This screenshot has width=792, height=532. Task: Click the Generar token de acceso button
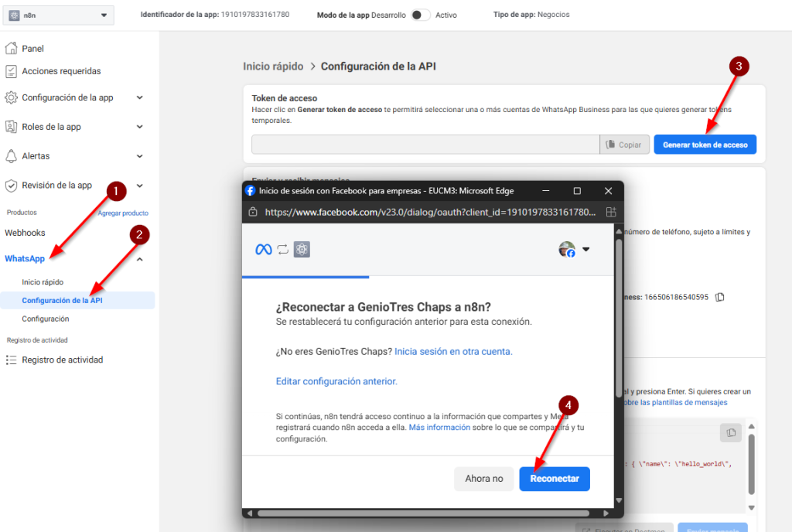(705, 145)
